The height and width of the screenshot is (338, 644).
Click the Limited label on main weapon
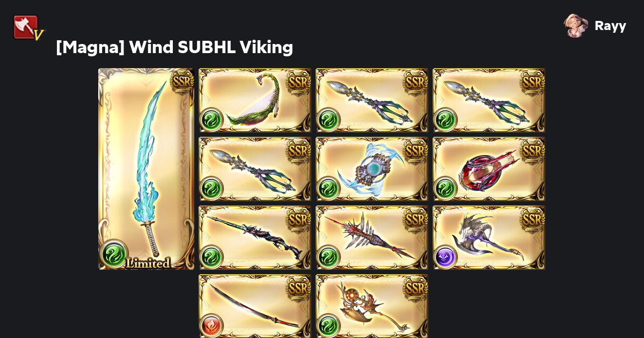coord(148,263)
